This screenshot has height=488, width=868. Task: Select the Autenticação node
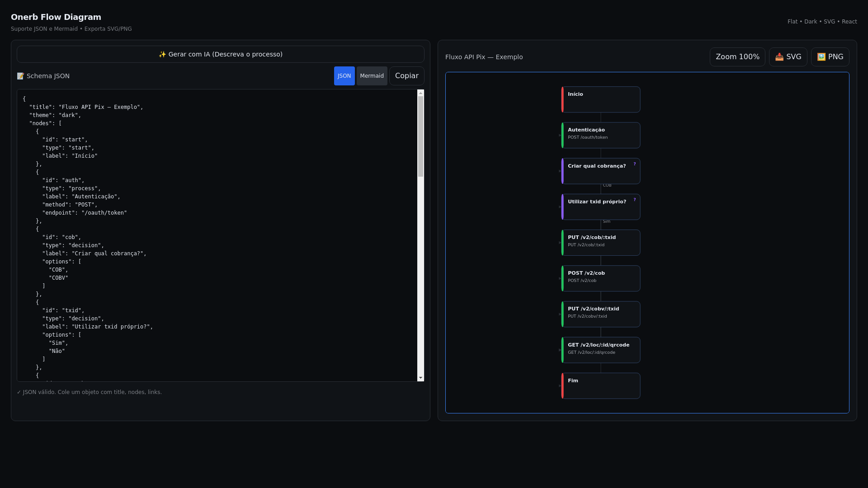pyautogui.click(x=601, y=135)
